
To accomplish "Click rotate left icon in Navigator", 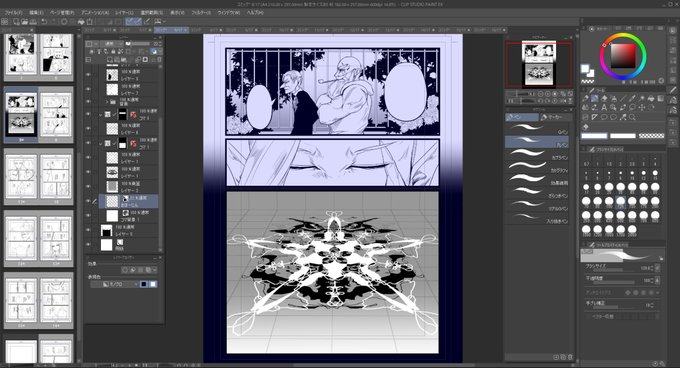I will 540,101.
